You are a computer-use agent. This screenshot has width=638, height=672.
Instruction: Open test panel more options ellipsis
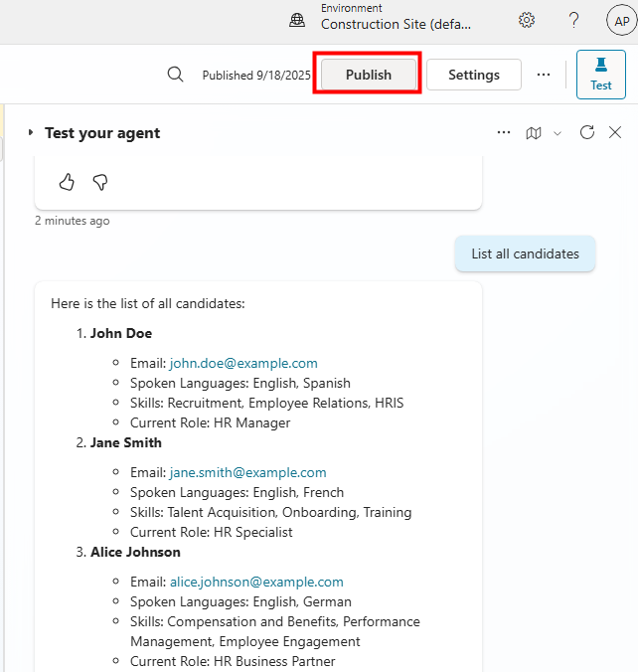[504, 132]
